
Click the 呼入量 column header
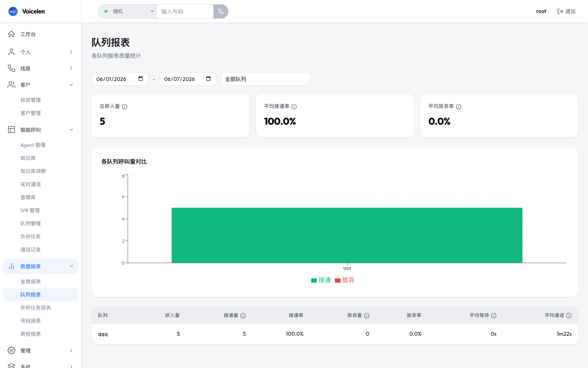pos(172,316)
